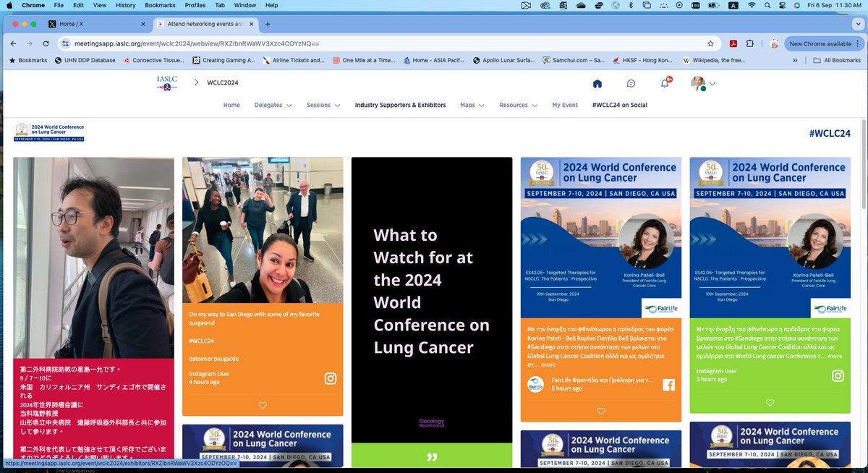This screenshot has width=868, height=473.
Task: Click New Chrome available button
Action: (x=824, y=43)
